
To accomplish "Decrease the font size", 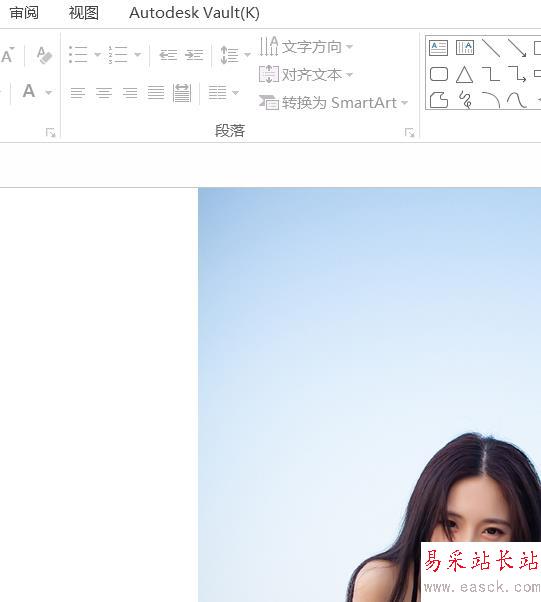I will (8, 55).
